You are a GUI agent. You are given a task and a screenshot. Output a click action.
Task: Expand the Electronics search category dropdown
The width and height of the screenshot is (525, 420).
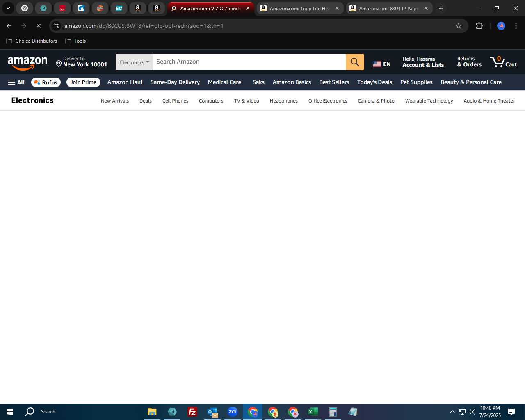click(134, 62)
